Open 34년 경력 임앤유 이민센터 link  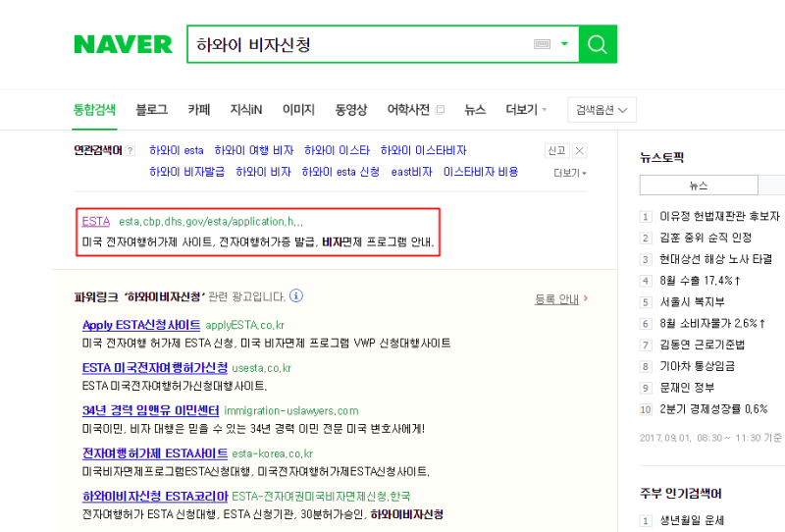click(151, 410)
